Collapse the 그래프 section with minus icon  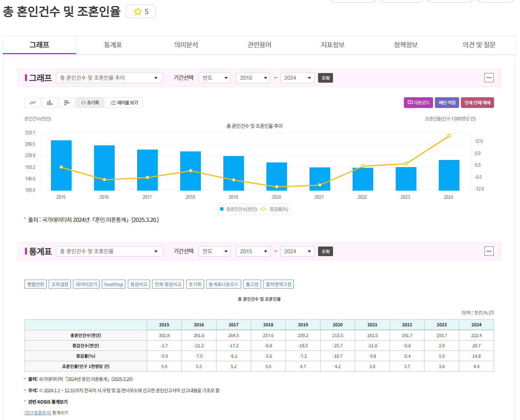click(x=489, y=78)
